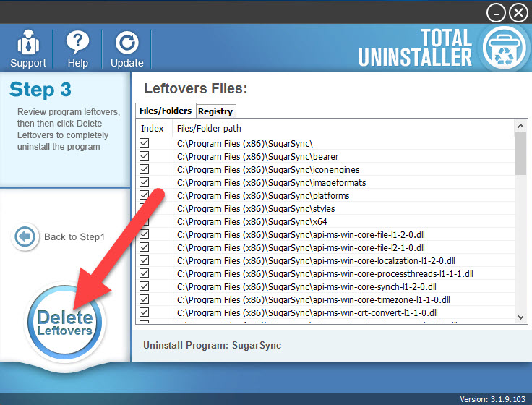Click the Delete Leftovers button
This screenshot has height=405, width=532.
point(65,322)
